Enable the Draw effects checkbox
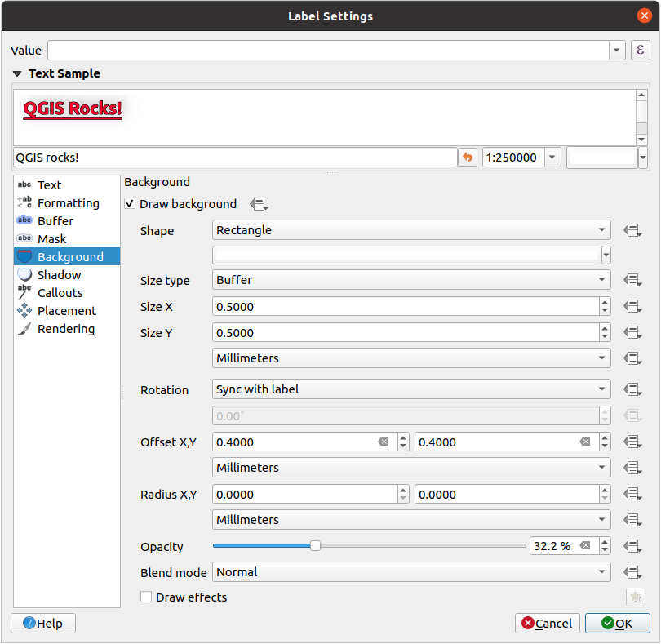This screenshot has width=661, height=644. [146, 597]
